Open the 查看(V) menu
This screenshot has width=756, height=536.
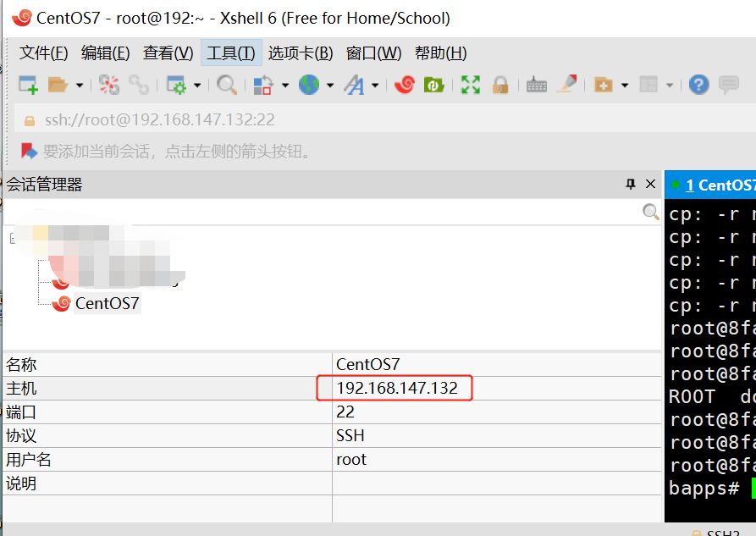click(x=168, y=52)
